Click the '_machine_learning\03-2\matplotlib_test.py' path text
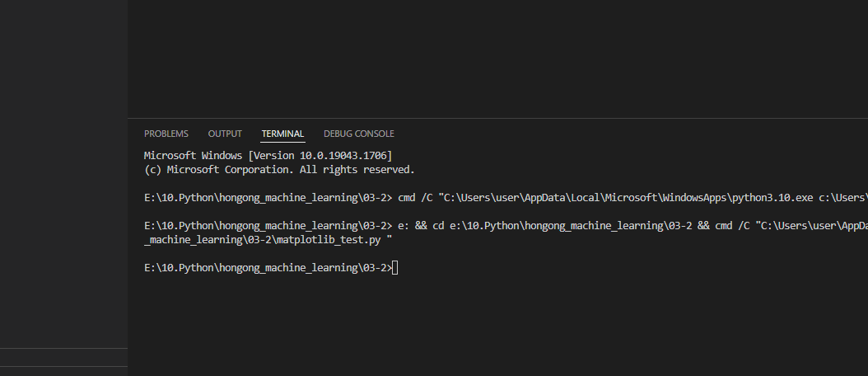Image resolution: width=868 pixels, height=376 pixels. pos(263,240)
